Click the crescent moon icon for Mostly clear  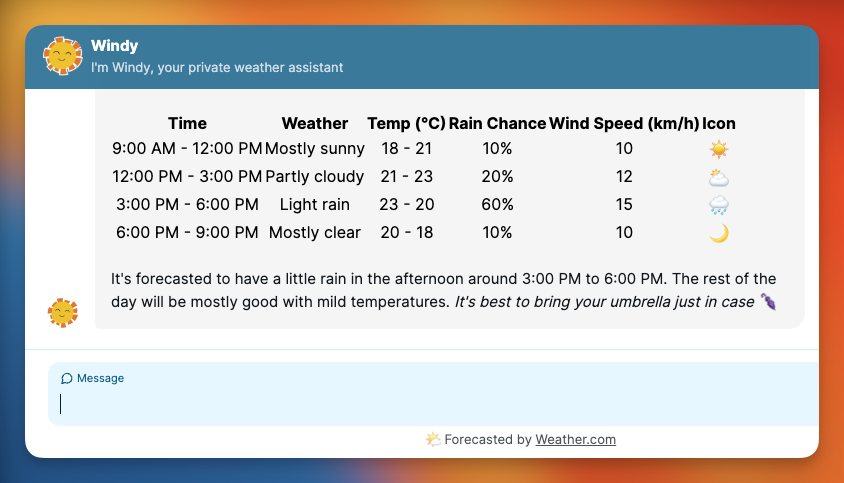[x=719, y=233]
